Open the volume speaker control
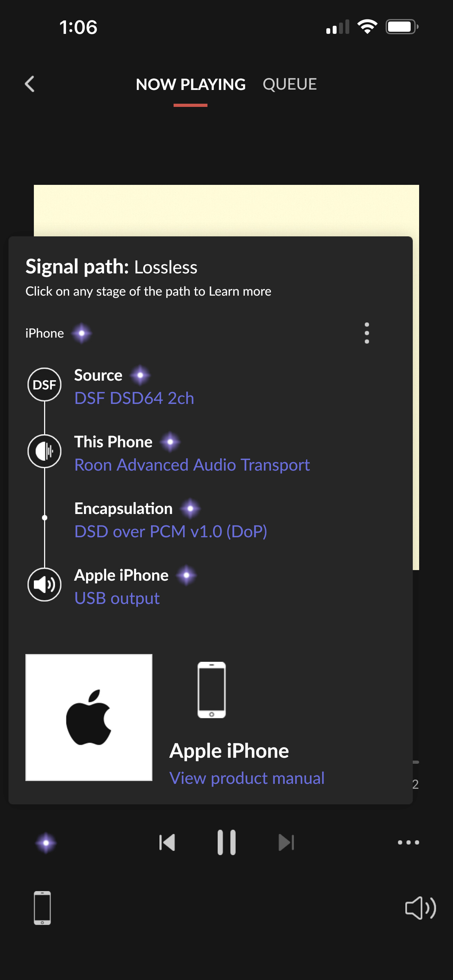The height and width of the screenshot is (980, 453). click(x=420, y=908)
